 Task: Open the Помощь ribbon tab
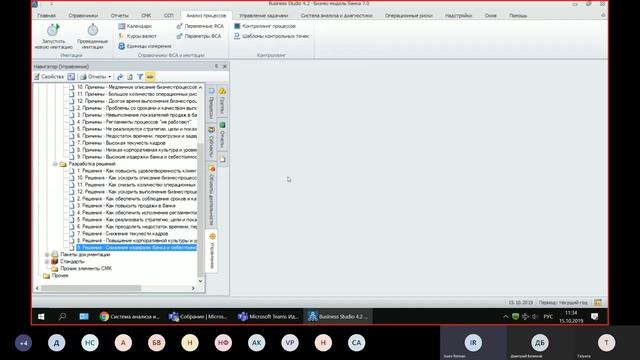click(x=518, y=16)
